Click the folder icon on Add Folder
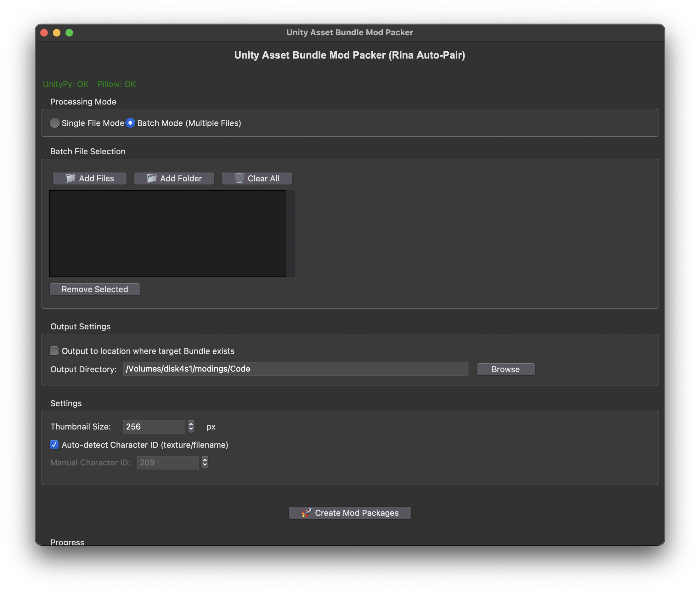Image resolution: width=700 pixels, height=592 pixels. point(152,178)
